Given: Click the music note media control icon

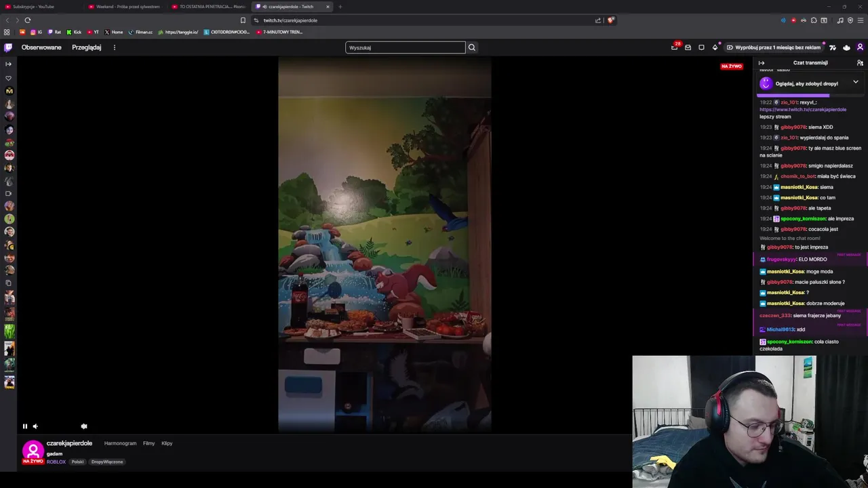Looking at the screenshot, I should click(x=840, y=20).
